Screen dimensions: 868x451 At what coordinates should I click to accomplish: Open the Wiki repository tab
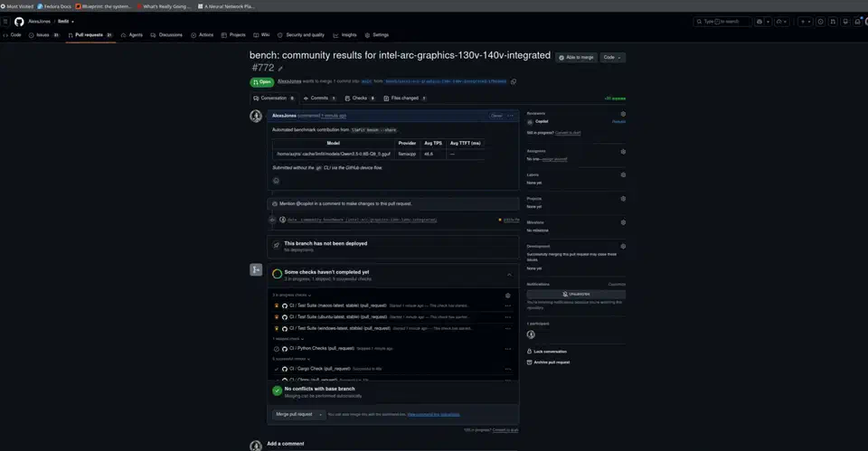click(x=261, y=35)
